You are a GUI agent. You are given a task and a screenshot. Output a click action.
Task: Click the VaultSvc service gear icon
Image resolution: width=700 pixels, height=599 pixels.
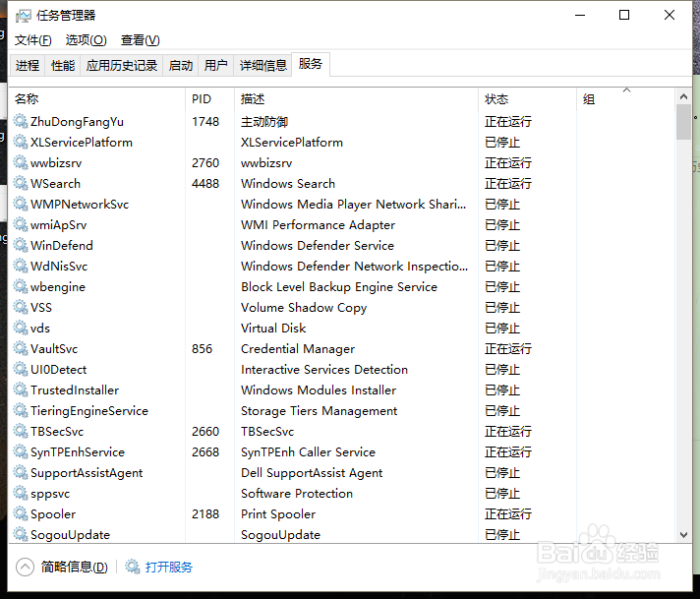click(x=20, y=348)
